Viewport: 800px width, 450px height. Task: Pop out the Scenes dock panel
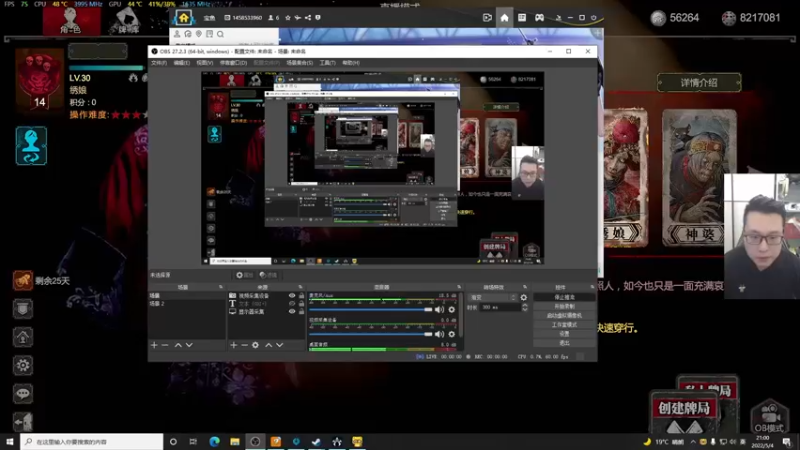tap(221, 287)
